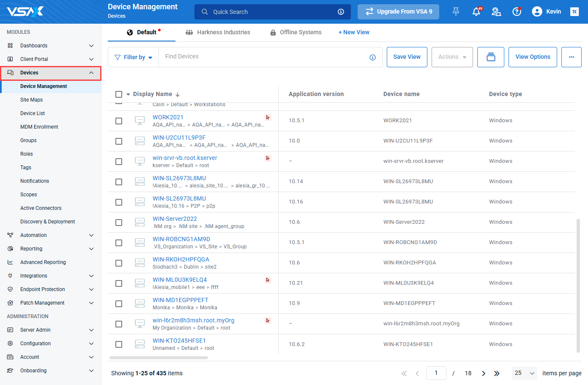
Task: Click the stacked layout view button
Action: point(491,57)
